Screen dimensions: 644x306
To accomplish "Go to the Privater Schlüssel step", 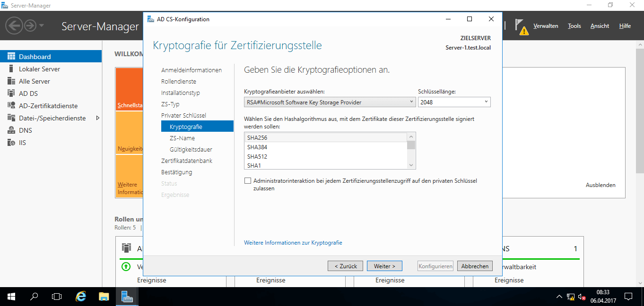I will 183,115.
